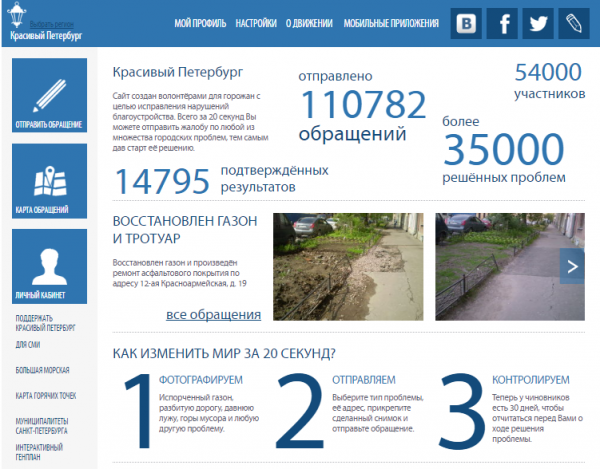Click the Красивый Петербург section heading
The image size is (600, 469).
tap(178, 72)
